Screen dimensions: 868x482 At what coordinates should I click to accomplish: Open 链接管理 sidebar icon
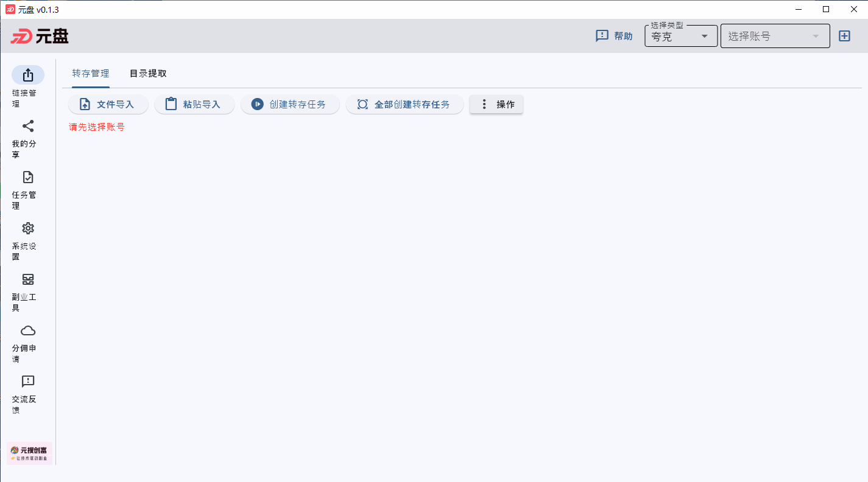click(28, 75)
